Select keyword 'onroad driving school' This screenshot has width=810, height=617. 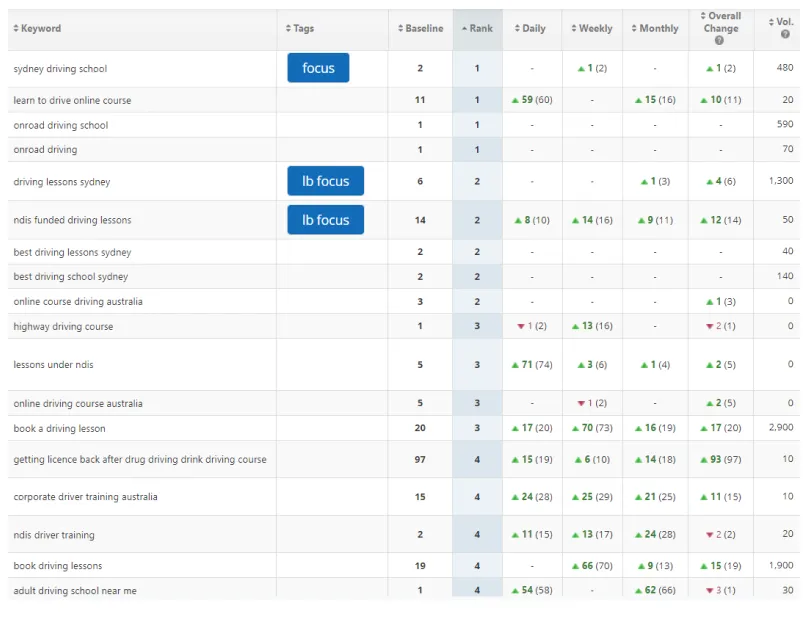click(60, 125)
